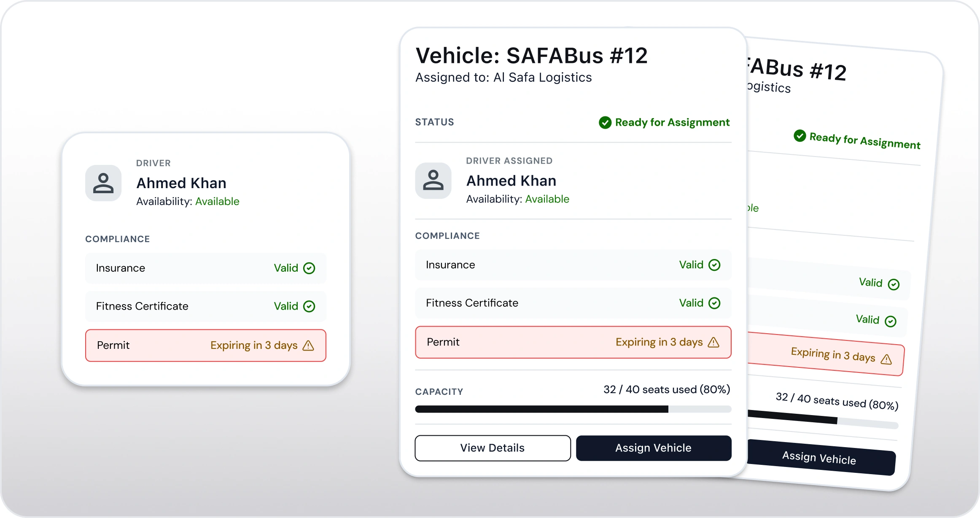Click warning triangle on the tilted back card
This screenshot has width=980, height=518.
tap(886, 359)
